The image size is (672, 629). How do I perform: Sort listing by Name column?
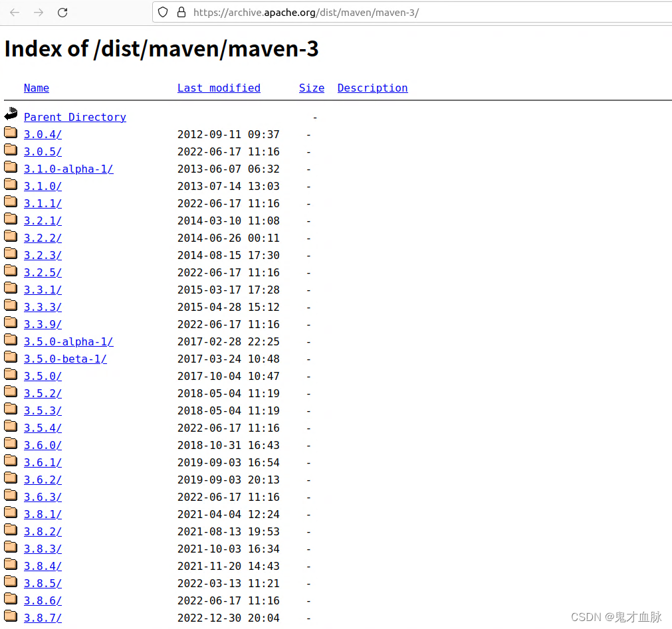pos(37,88)
